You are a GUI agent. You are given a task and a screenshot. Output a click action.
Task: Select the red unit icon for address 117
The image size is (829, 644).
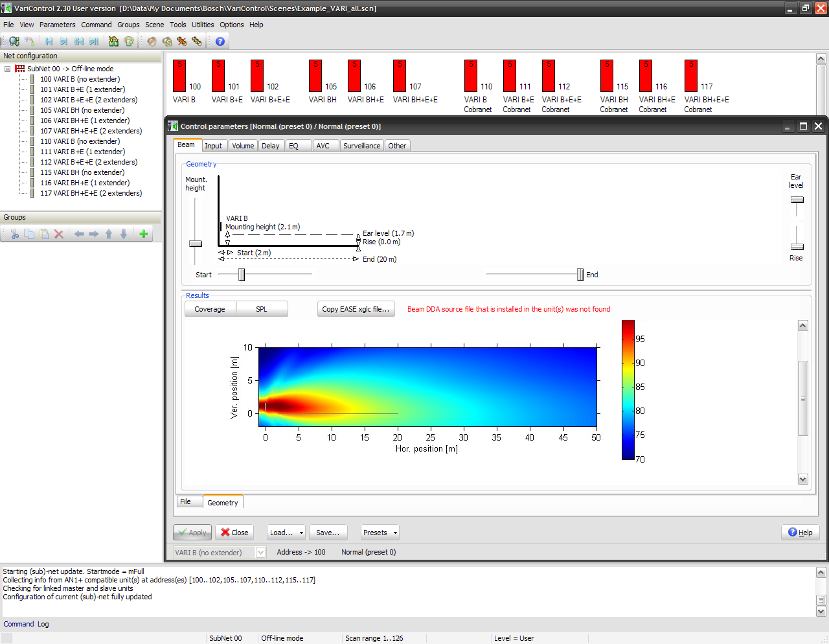coord(691,76)
